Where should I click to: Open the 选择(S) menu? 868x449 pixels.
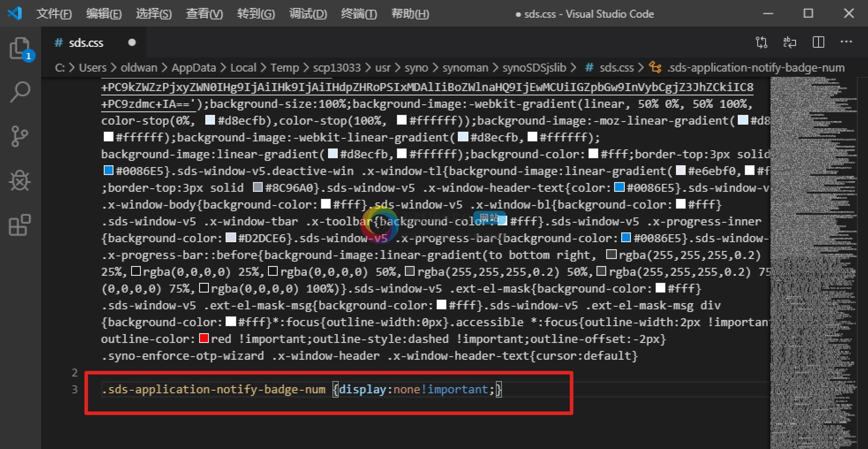click(154, 14)
